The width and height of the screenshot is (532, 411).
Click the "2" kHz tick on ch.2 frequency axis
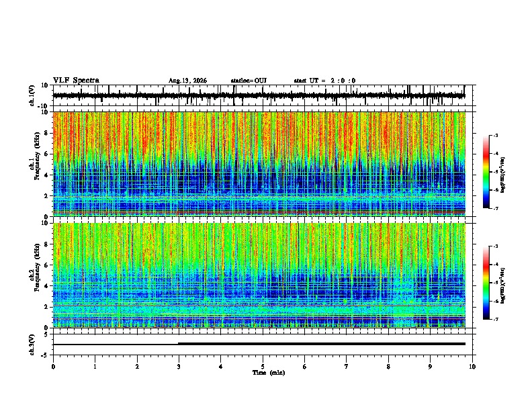[x=46, y=307]
